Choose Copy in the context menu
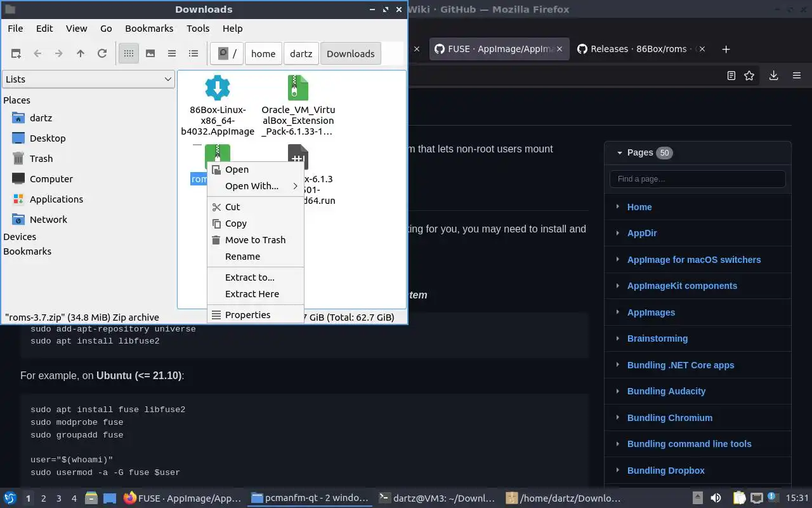The width and height of the screenshot is (812, 508). [256, 224]
